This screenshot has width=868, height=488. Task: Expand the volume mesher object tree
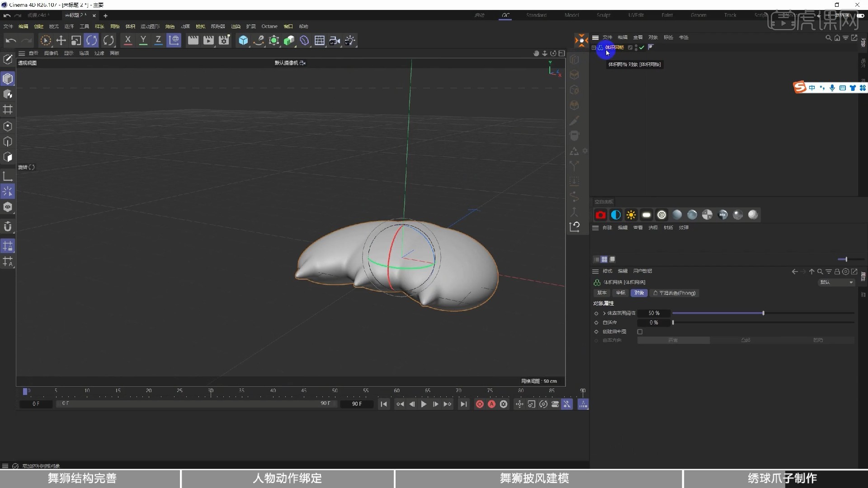click(594, 47)
